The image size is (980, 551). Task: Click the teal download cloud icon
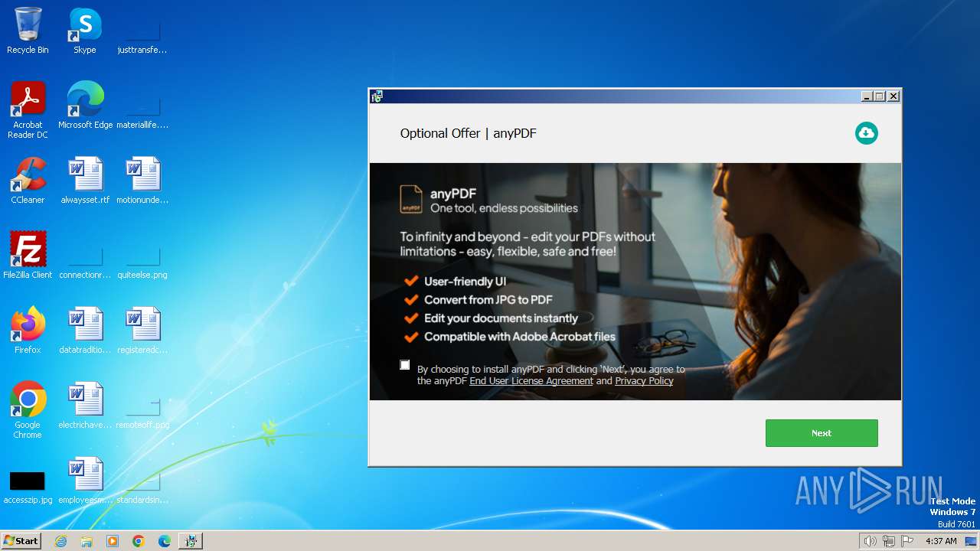coord(867,133)
